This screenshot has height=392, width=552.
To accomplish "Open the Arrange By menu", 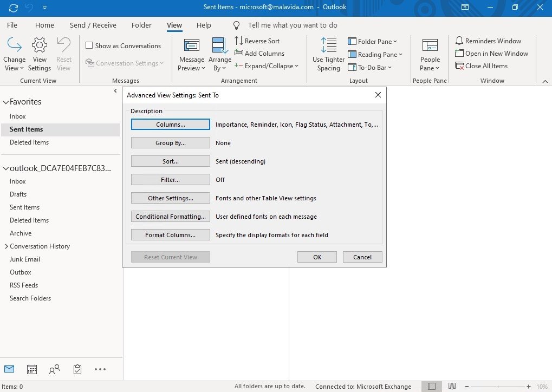I will click(220, 54).
